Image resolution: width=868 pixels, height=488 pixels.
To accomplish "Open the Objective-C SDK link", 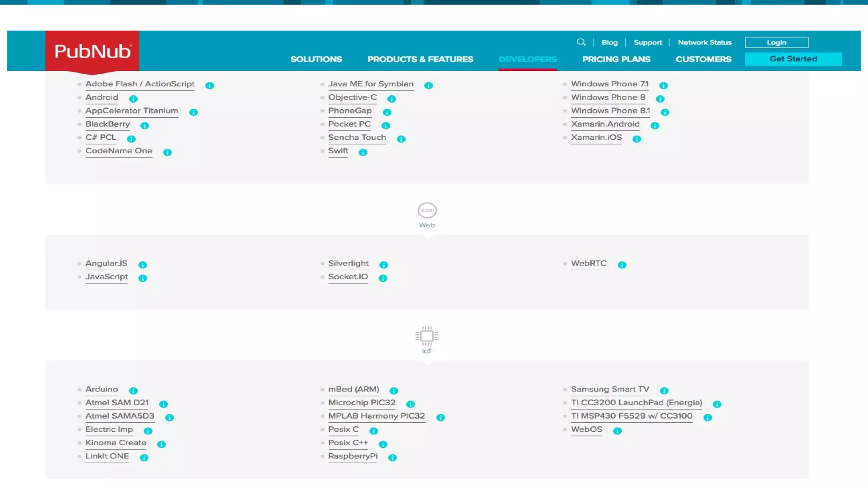I will coord(352,97).
